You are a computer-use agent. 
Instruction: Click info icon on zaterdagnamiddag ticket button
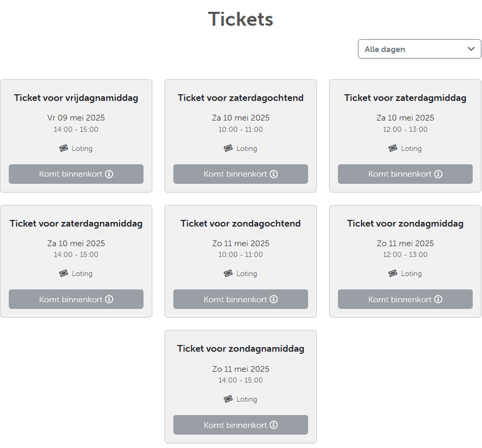tap(109, 300)
